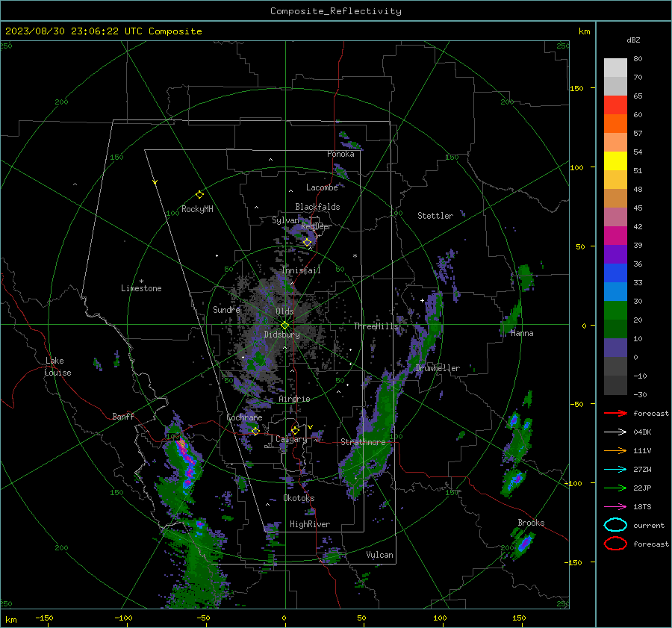The width and height of the screenshot is (672, 628).
Task: Click the Hanna city label
Action: [x=522, y=333]
